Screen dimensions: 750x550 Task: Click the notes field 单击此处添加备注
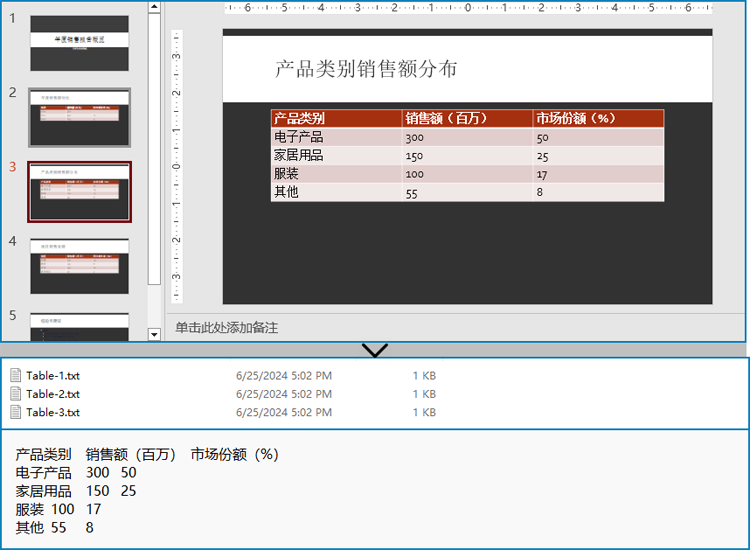226,328
